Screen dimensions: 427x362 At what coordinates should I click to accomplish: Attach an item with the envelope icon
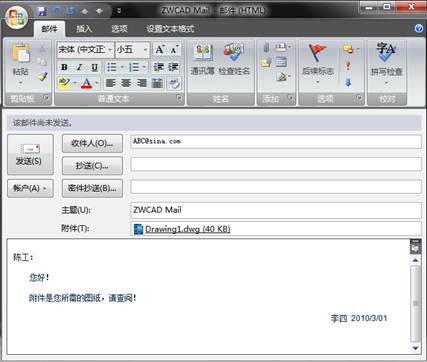point(266,62)
